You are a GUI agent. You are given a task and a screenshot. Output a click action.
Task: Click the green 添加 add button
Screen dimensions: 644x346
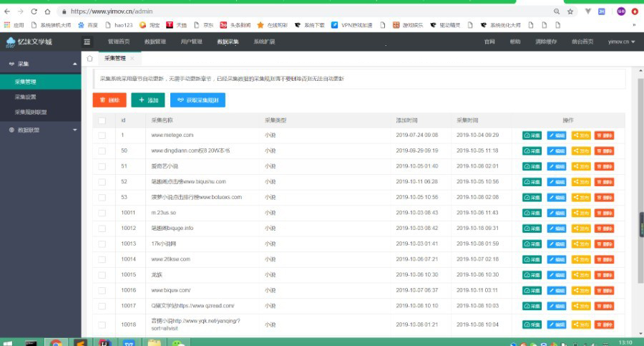147,100
